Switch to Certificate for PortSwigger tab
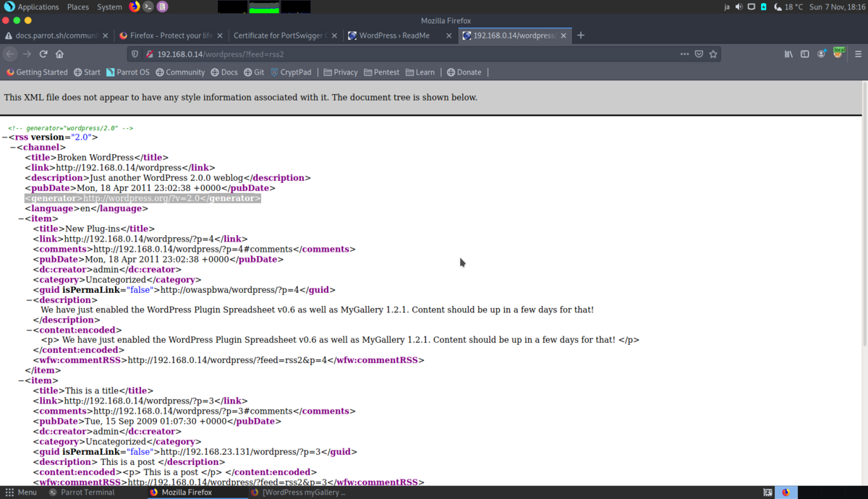This screenshot has height=499, width=868. pyautogui.click(x=279, y=35)
